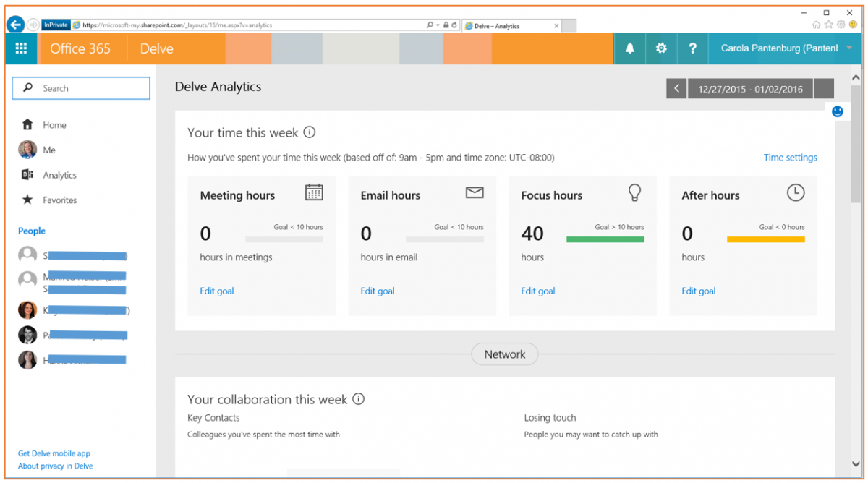Show info for Your time this week

coord(310,132)
